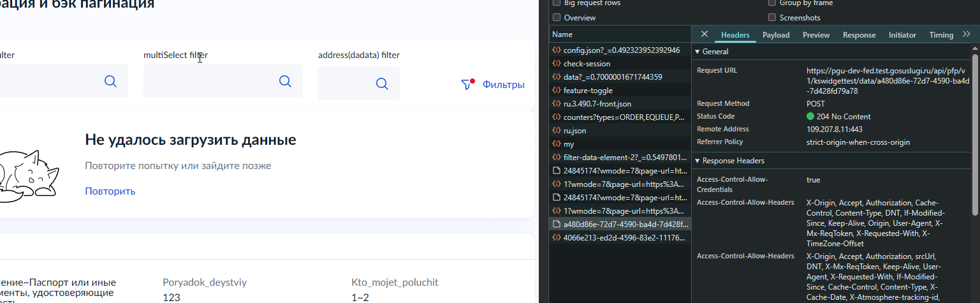
Task: Click the Access-Control-Allow-Credentials header name
Action: coord(733,184)
